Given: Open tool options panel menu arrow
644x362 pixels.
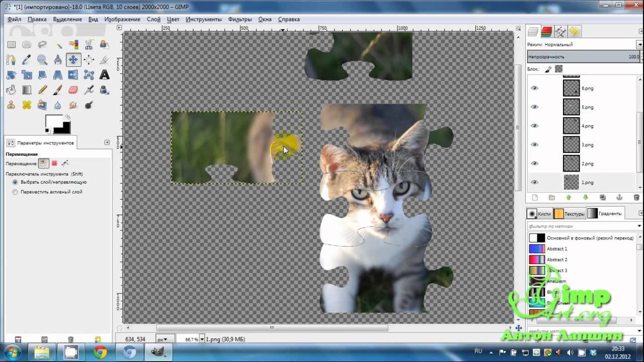Looking at the screenshot, I should tap(107, 143).
